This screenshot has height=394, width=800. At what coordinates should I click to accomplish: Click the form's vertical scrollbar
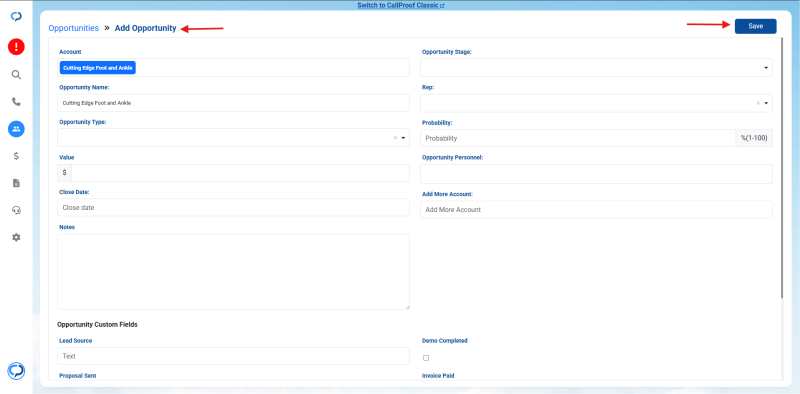[x=782, y=168]
